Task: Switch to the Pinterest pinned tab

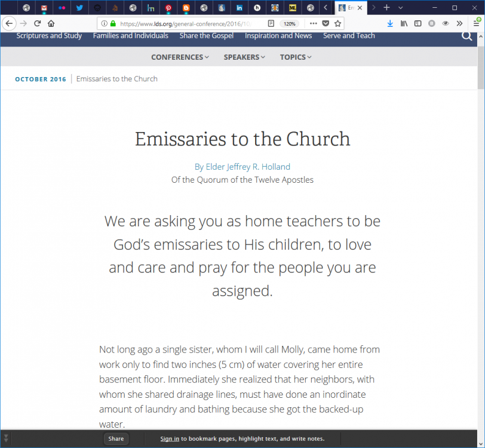Action: (x=168, y=8)
